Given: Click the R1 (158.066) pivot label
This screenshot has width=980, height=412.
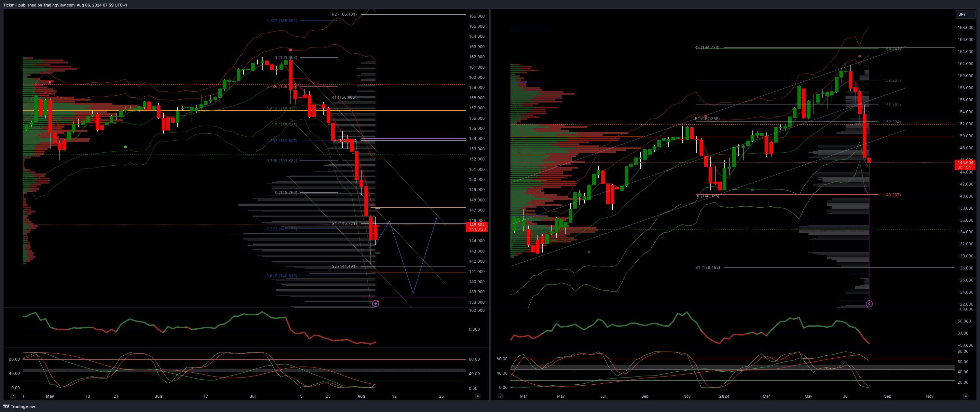Looking at the screenshot, I should [344, 97].
